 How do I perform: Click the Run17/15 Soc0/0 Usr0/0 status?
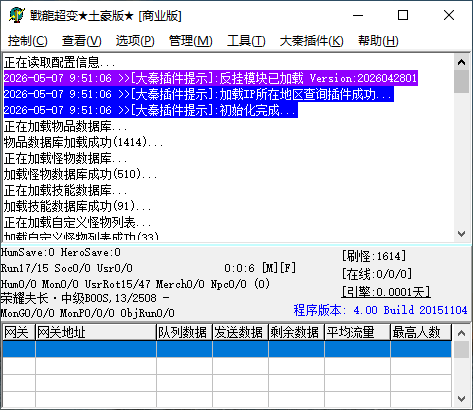(x=67, y=268)
